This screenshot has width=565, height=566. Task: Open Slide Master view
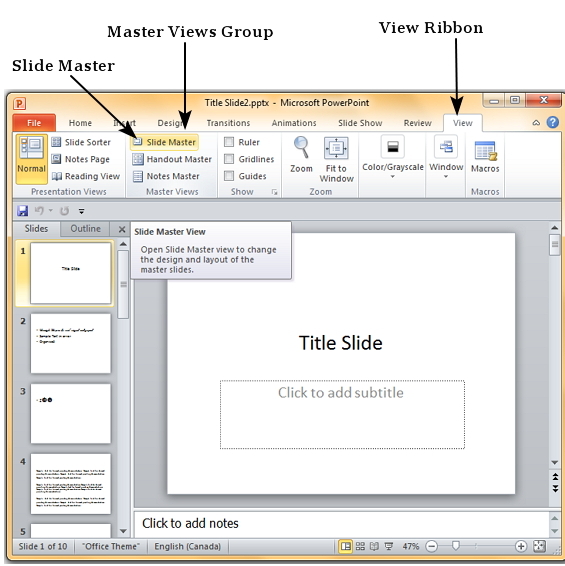click(164, 142)
